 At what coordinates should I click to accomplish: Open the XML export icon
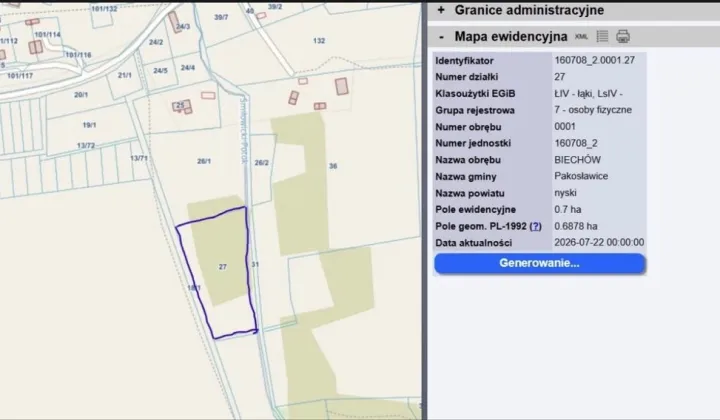click(x=581, y=37)
